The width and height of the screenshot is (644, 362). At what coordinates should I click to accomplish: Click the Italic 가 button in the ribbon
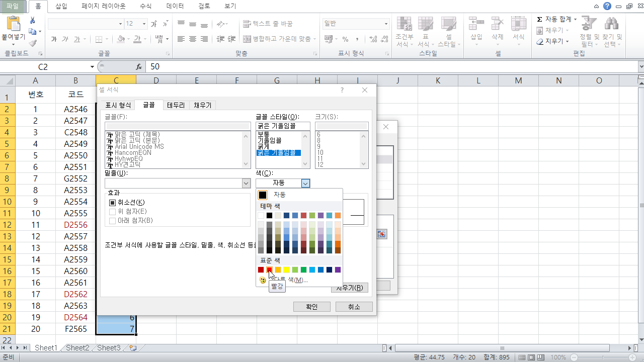click(x=65, y=39)
